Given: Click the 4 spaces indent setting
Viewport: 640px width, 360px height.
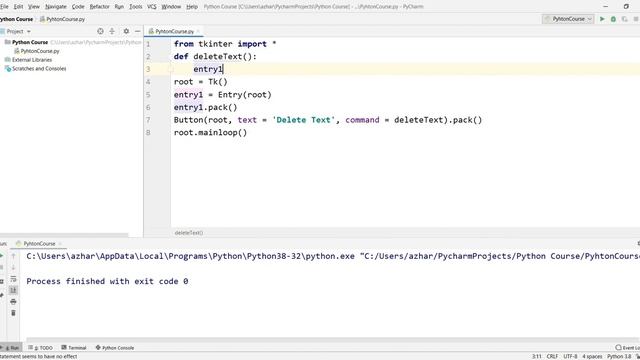Looking at the screenshot, I should click(592, 356).
